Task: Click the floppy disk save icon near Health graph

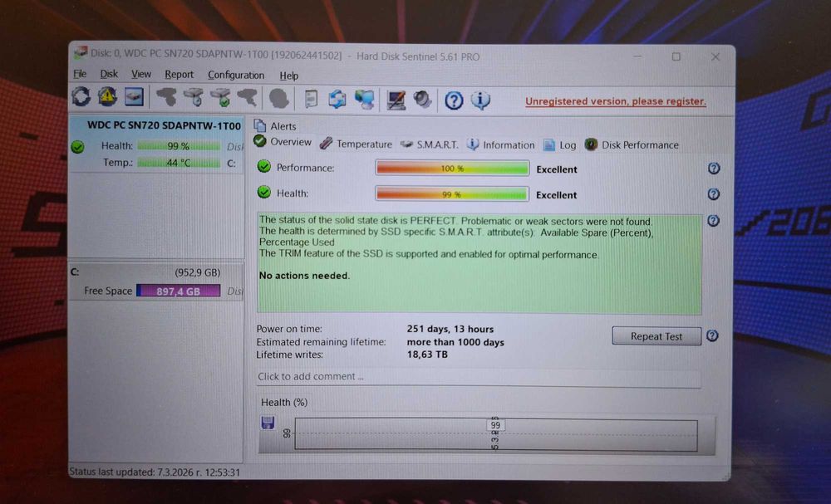Action: (x=268, y=423)
